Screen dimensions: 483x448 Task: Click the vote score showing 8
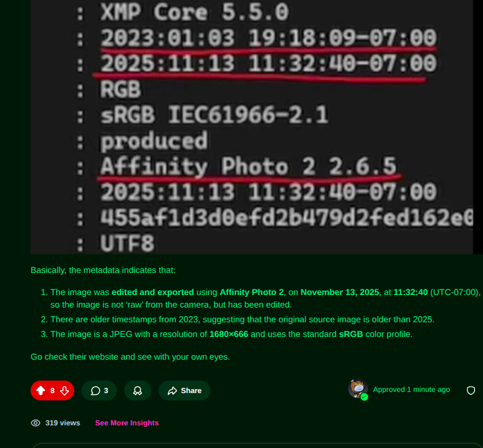tap(52, 390)
